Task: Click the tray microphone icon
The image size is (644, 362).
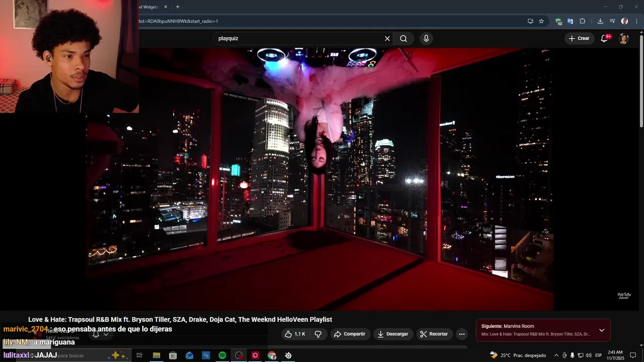Action: click(x=573, y=355)
